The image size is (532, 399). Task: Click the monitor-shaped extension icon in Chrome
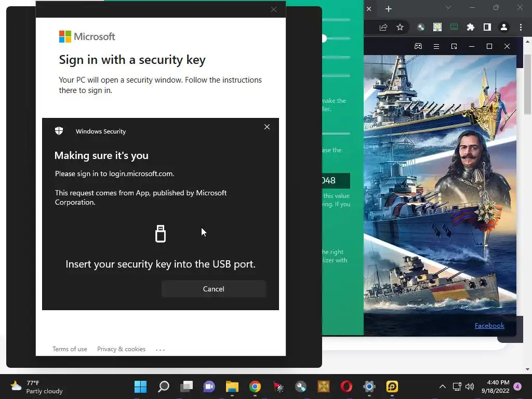[437, 28]
